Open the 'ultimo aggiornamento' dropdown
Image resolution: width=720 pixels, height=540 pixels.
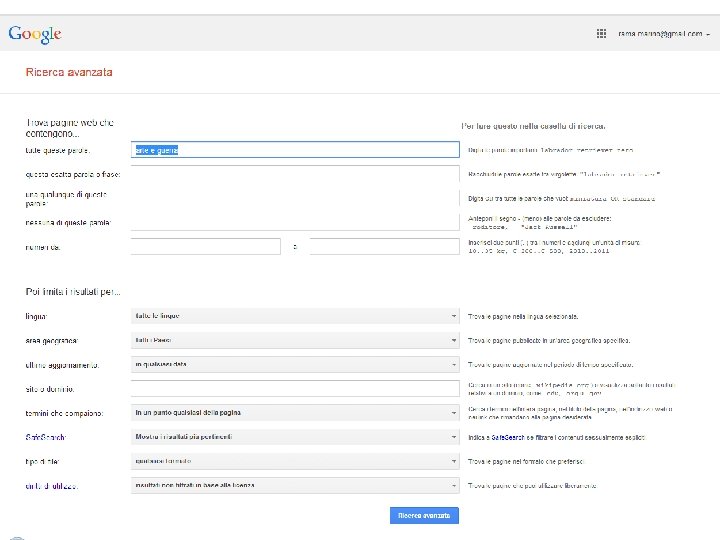295,364
